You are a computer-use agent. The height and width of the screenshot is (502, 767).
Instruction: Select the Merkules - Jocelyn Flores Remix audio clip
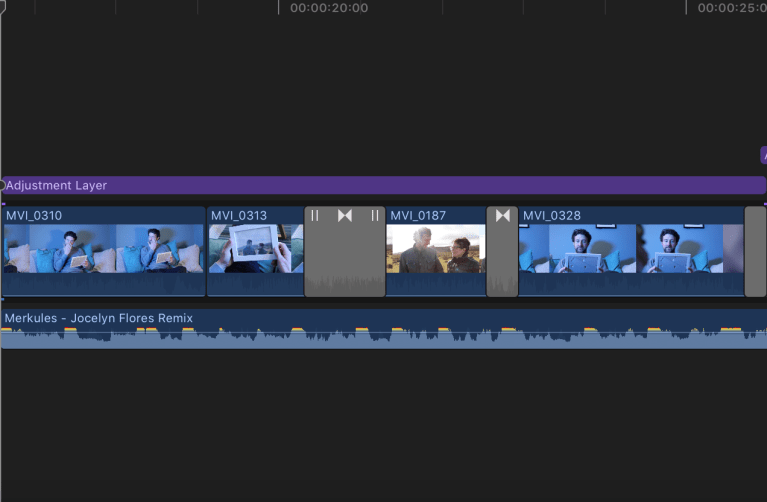pyautogui.click(x=384, y=329)
